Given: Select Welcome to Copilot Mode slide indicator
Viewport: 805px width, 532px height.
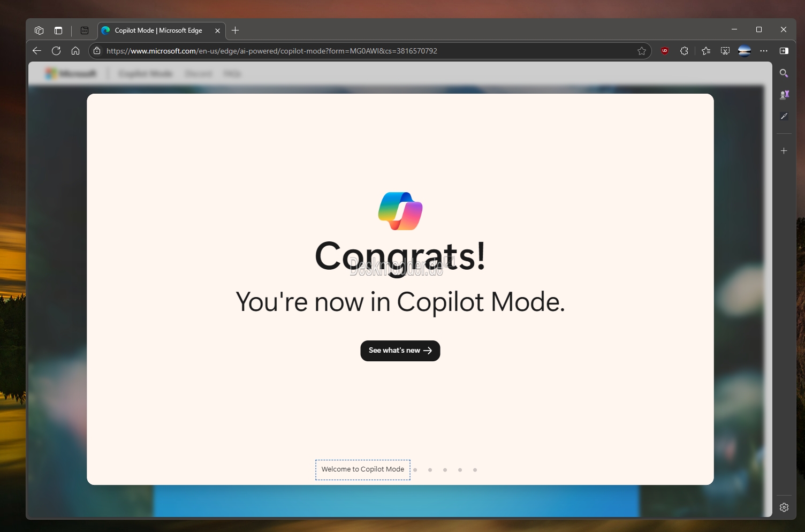Looking at the screenshot, I should pos(363,469).
